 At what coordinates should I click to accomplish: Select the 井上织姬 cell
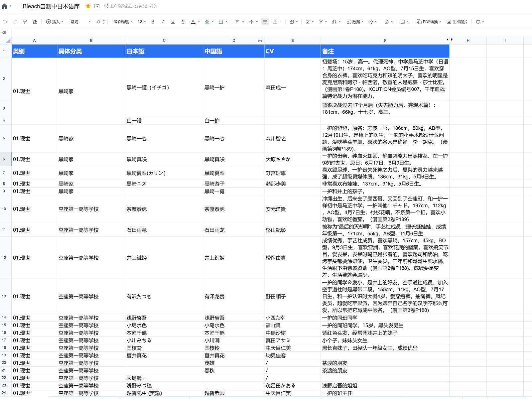pos(234,258)
